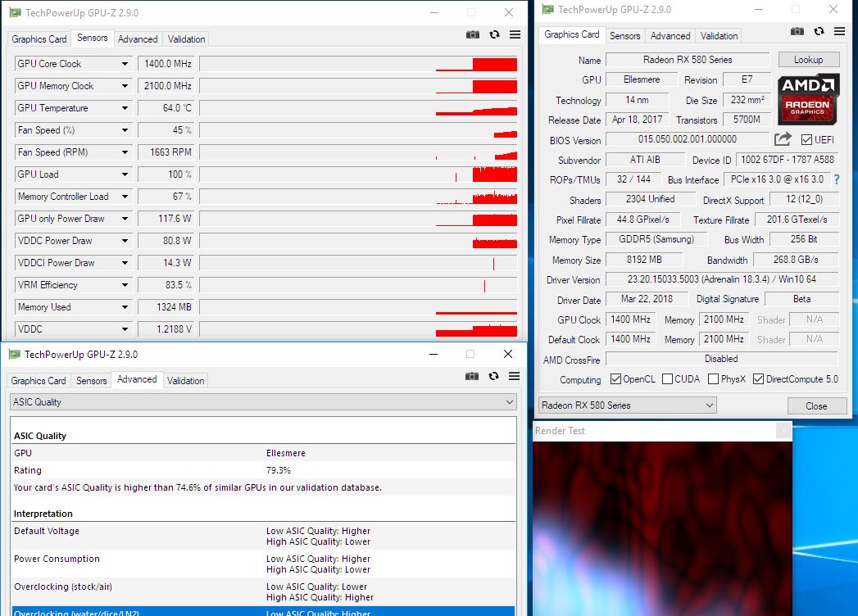Click the GPU Load history graph
The image size is (858, 616).
click(x=358, y=174)
